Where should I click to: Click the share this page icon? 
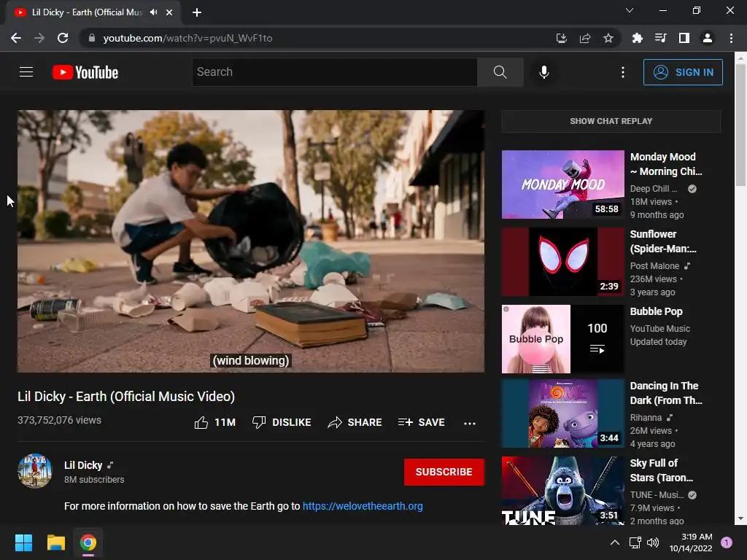[x=584, y=38]
